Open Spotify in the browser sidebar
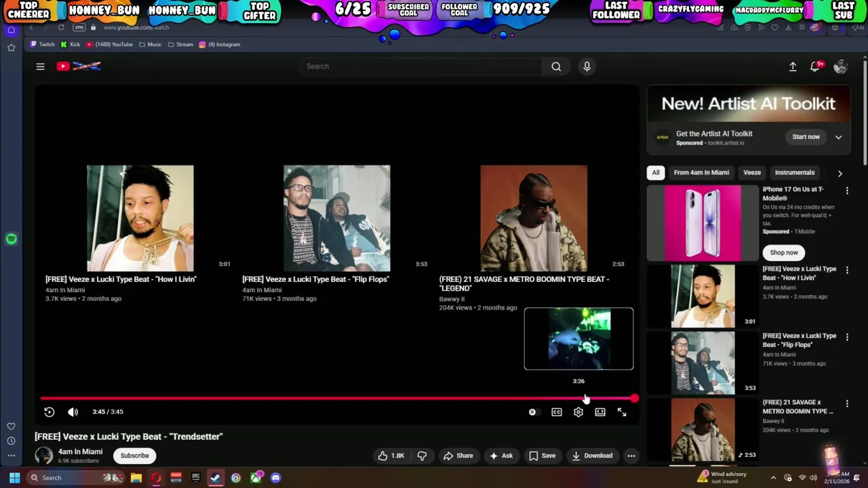This screenshot has height=488, width=868. (x=11, y=239)
